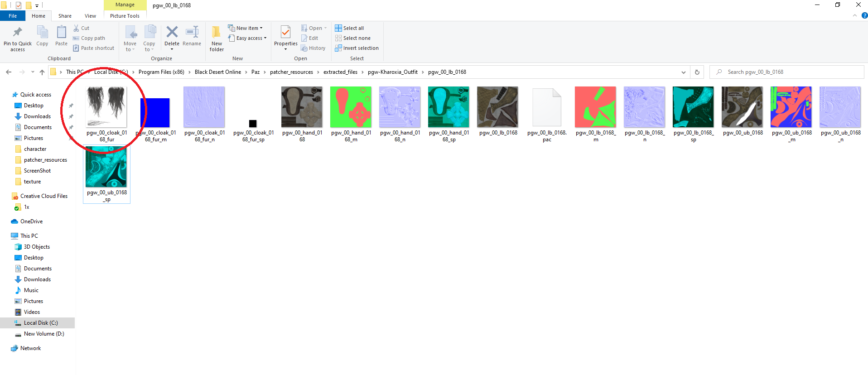Click Pin to Quick access icon
Image resolution: width=868 pixels, height=375 pixels.
pyautogui.click(x=18, y=38)
